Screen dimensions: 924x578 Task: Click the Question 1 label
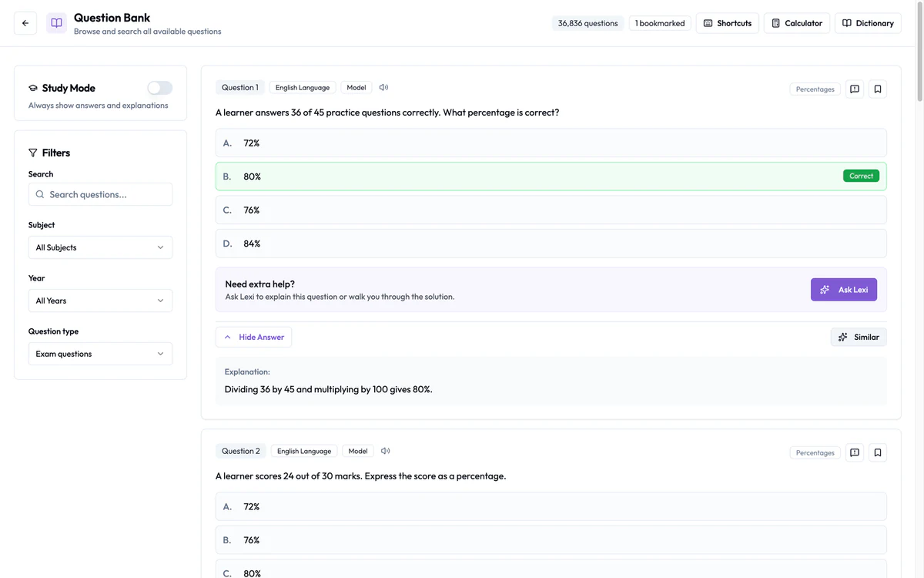240,87
